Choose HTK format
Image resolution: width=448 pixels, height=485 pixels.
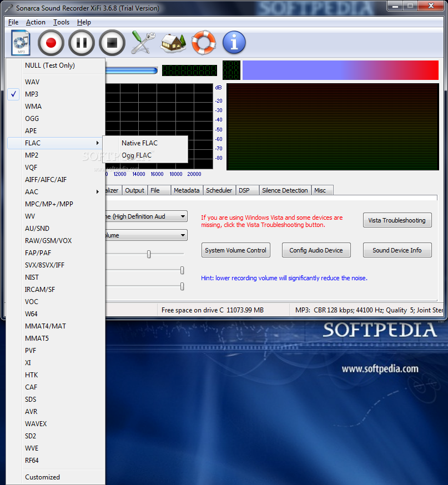click(x=56, y=375)
